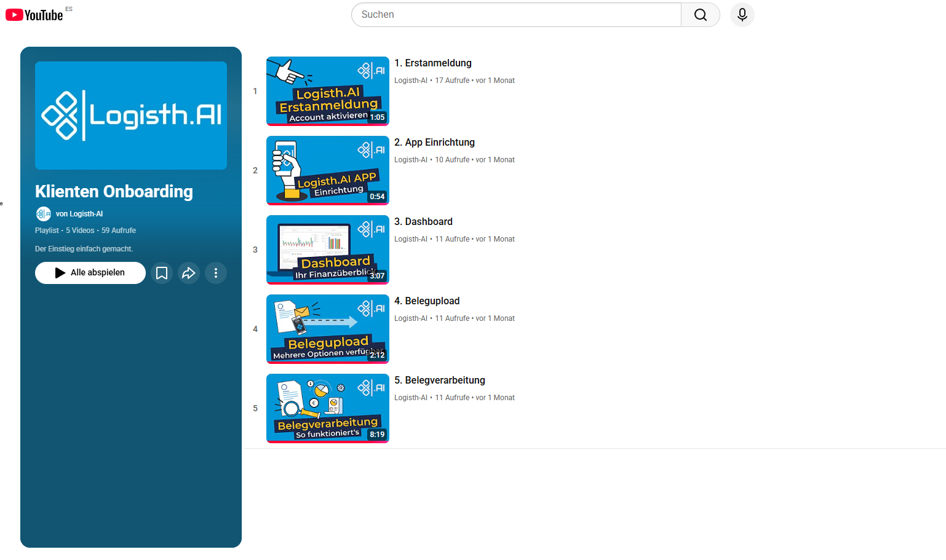Click the Logisth-AI channel avatar

43,214
